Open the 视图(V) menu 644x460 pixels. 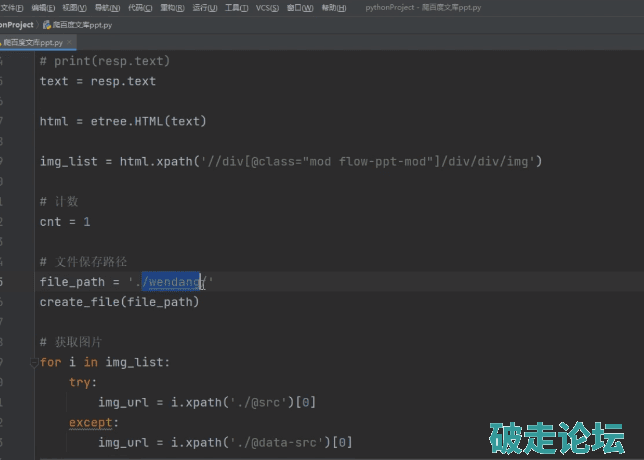74,7
